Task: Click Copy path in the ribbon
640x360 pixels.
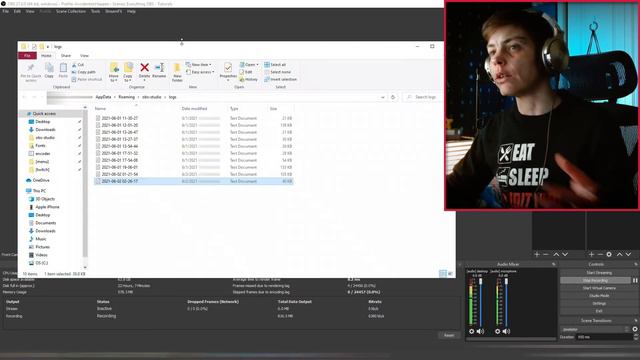Action: [83, 72]
